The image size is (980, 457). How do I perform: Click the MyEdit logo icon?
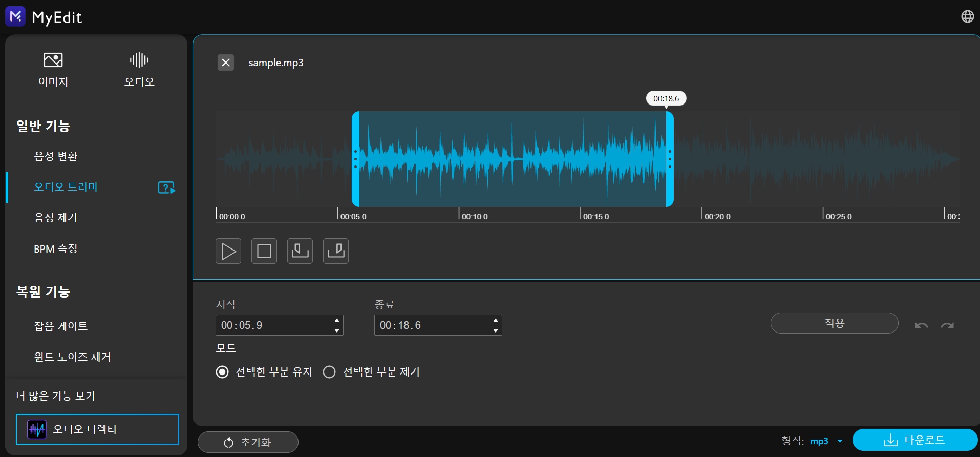[15, 16]
